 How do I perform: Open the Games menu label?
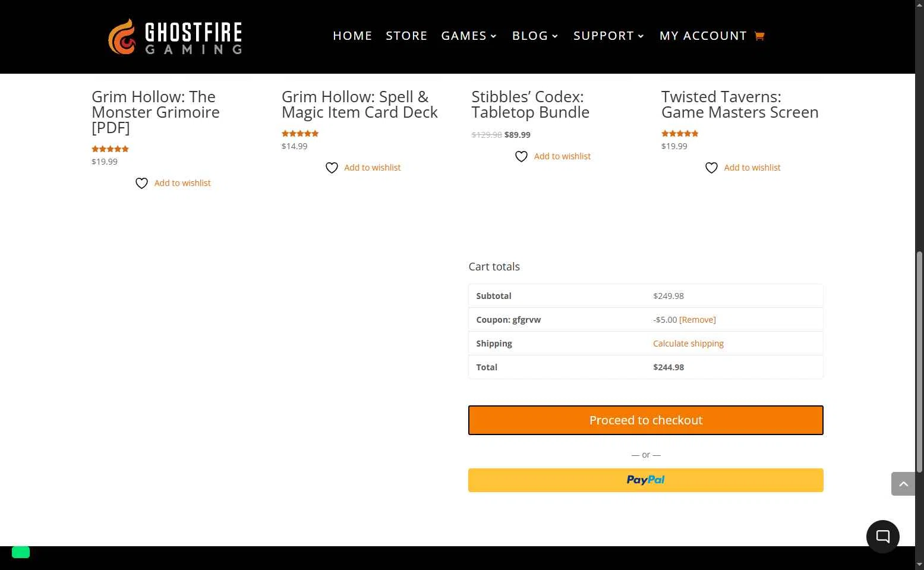pyautogui.click(x=463, y=36)
